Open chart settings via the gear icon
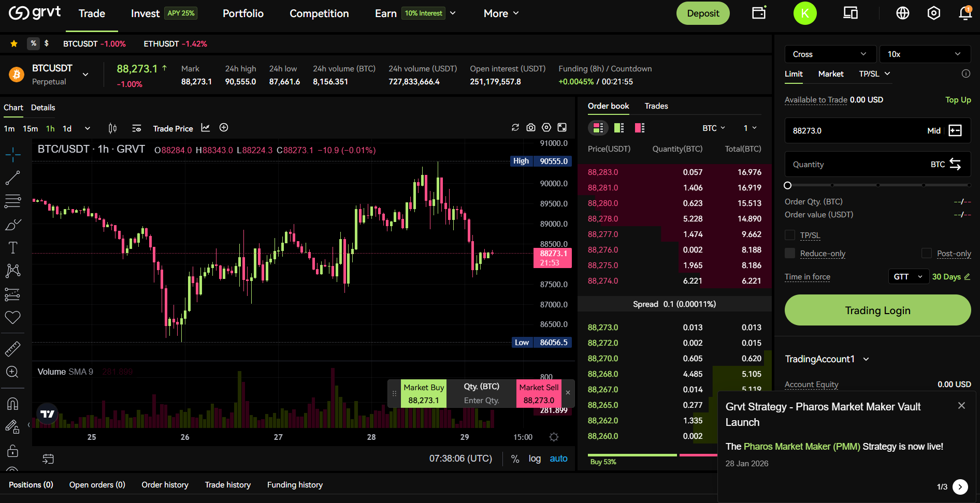Viewport: 980px width, 503px height. click(x=546, y=127)
